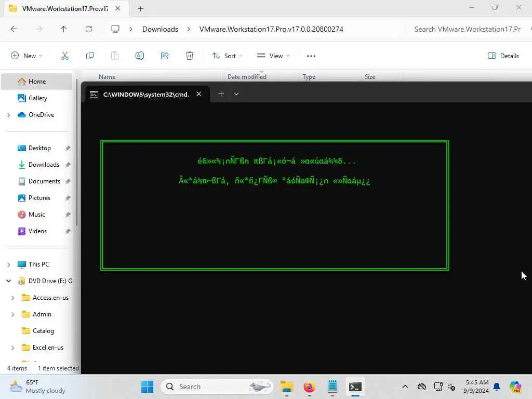
Task: Open the weather widget showing 65°F
Action: coord(37,387)
